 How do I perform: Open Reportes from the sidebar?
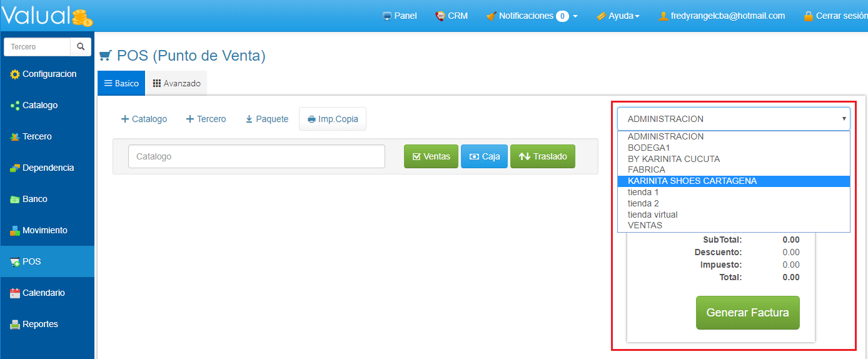pos(39,324)
